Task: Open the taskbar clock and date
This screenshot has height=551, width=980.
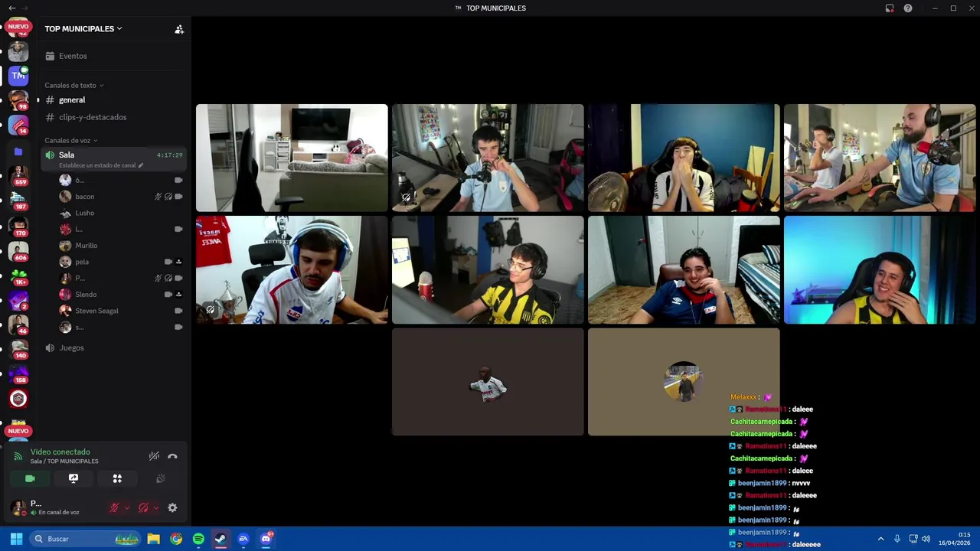Action: click(954, 539)
